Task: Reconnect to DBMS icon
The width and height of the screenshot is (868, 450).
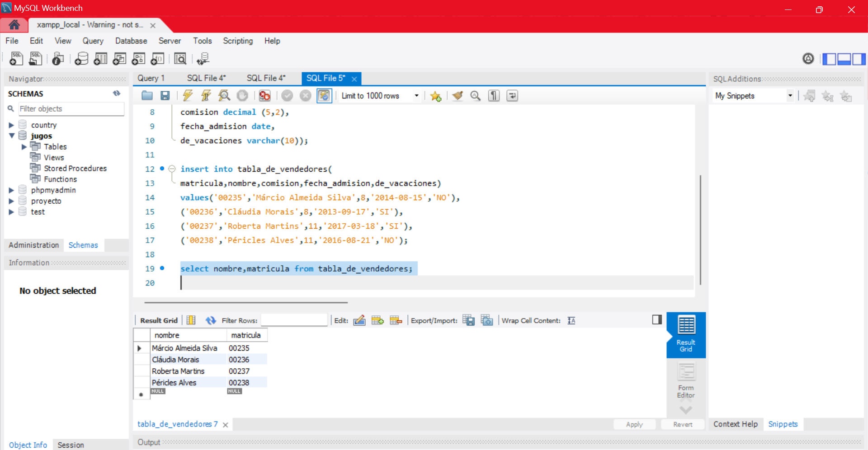Action: click(x=203, y=59)
